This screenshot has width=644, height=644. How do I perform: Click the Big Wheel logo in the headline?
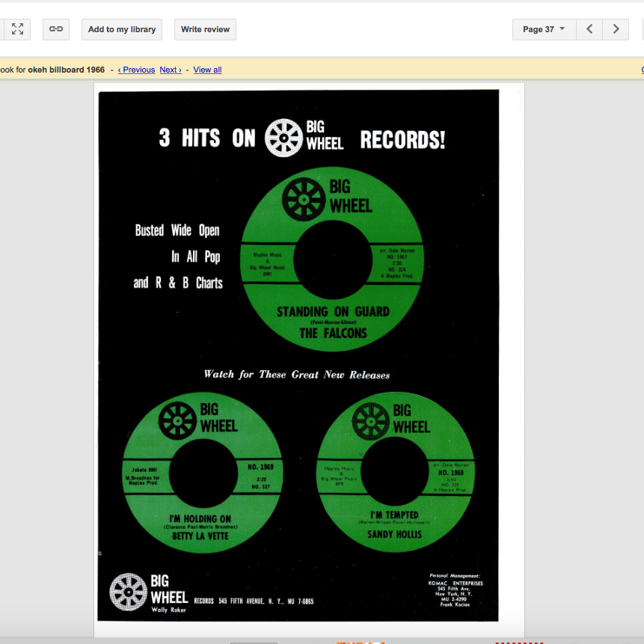[304, 138]
